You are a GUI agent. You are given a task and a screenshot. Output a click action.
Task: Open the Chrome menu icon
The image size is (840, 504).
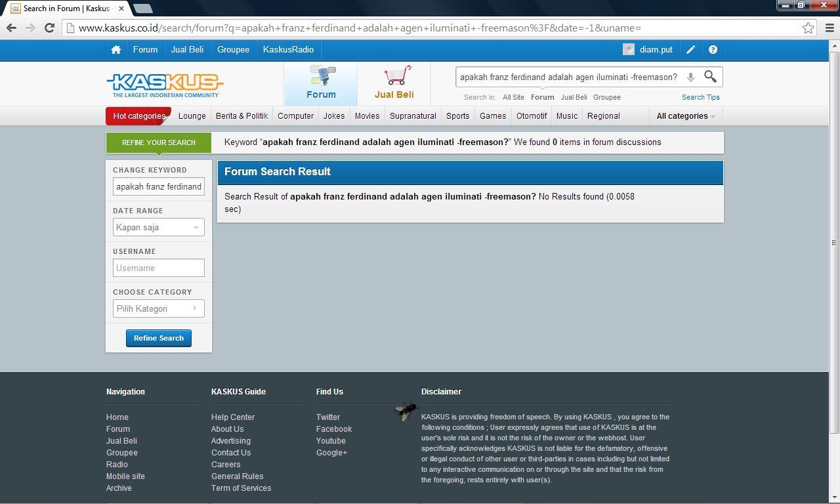tap(829, 28)
